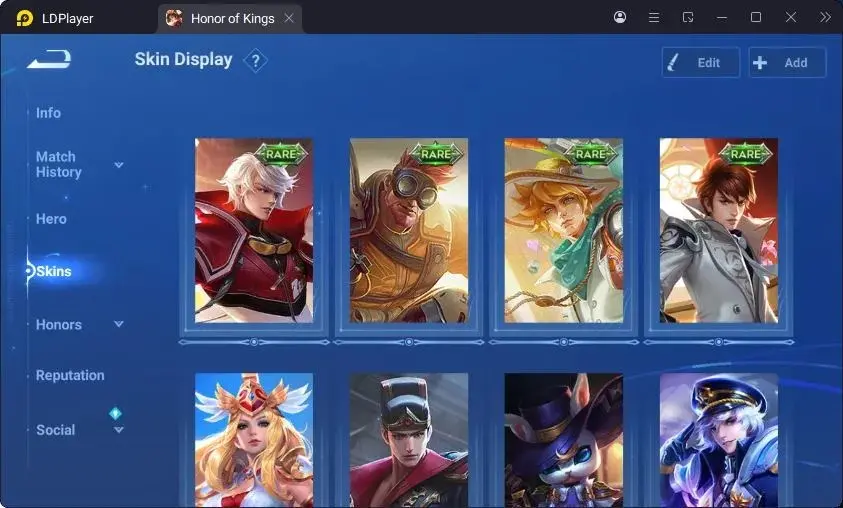
Task: Click the RARE badge on the white suit skin
Action: (x=746, y=154)
